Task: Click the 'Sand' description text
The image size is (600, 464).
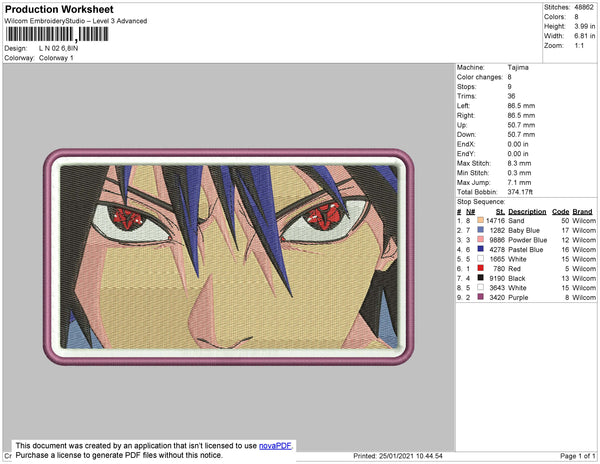Action: 516,221
